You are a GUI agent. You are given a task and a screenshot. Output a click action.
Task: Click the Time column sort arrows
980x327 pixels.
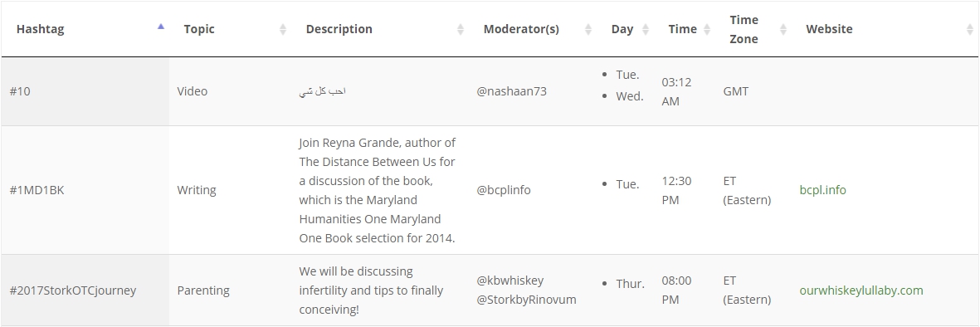[707, 29]
